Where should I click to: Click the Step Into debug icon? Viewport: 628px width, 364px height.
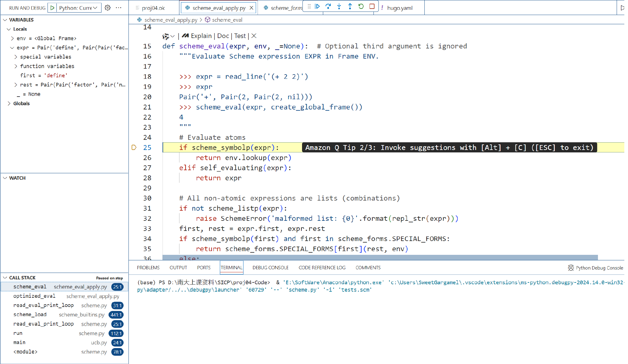(339, 6)
